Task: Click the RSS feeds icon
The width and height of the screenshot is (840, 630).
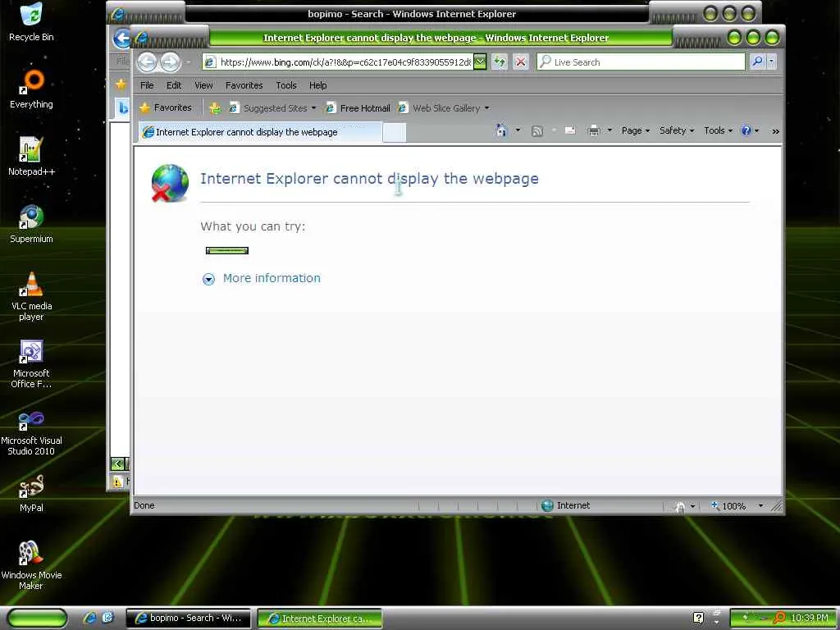Action: point(536,130)
